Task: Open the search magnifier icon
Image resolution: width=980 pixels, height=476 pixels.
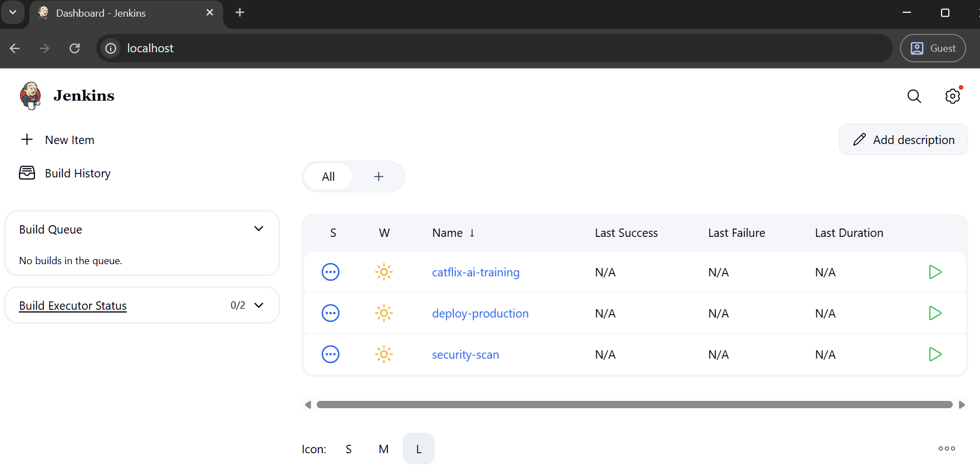Action: pos(914,96)
